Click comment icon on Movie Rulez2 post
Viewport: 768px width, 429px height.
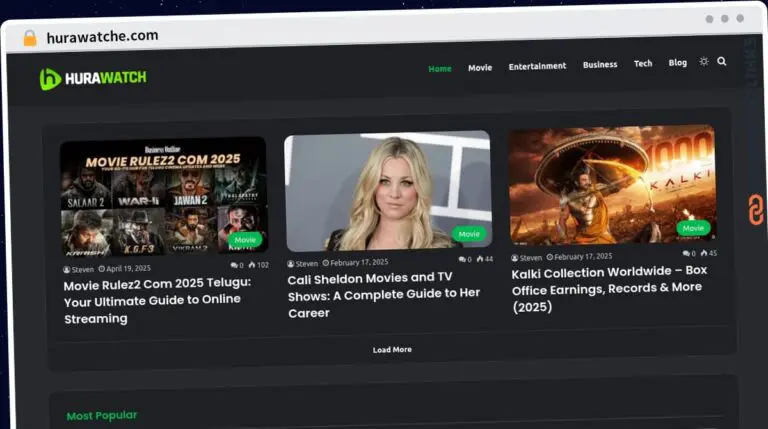click(233, 265)
